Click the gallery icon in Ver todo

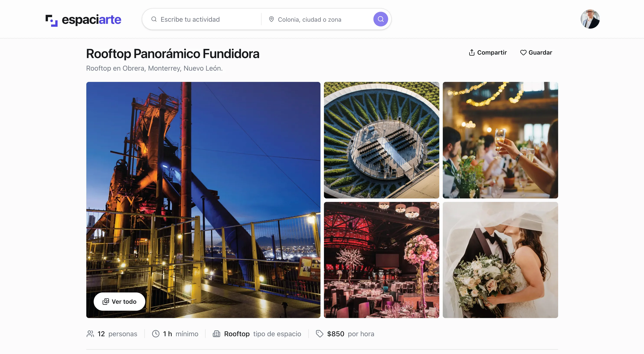[x=106, y=302]
